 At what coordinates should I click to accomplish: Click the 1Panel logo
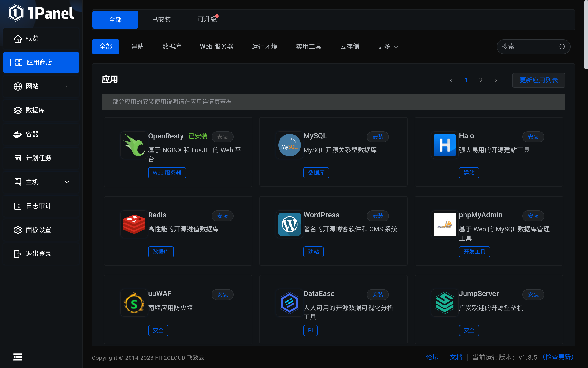41,13
